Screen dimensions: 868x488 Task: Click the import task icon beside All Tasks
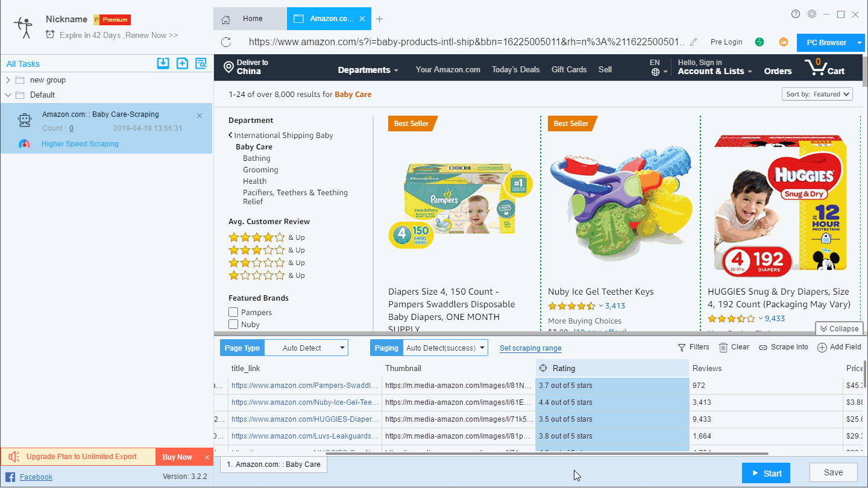(x=163, y=63)
